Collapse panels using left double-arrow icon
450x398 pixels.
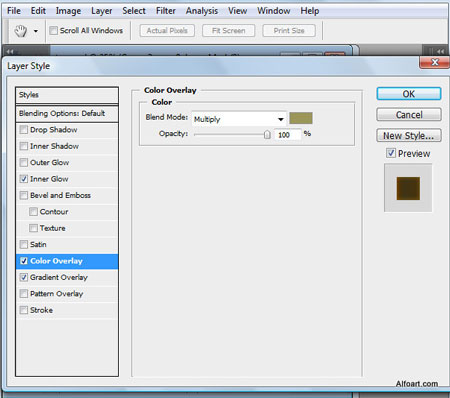click(x=10, y=52)
